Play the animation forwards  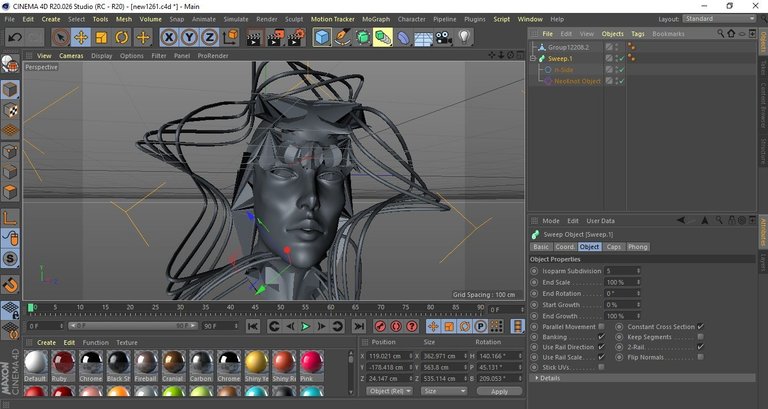306,326
